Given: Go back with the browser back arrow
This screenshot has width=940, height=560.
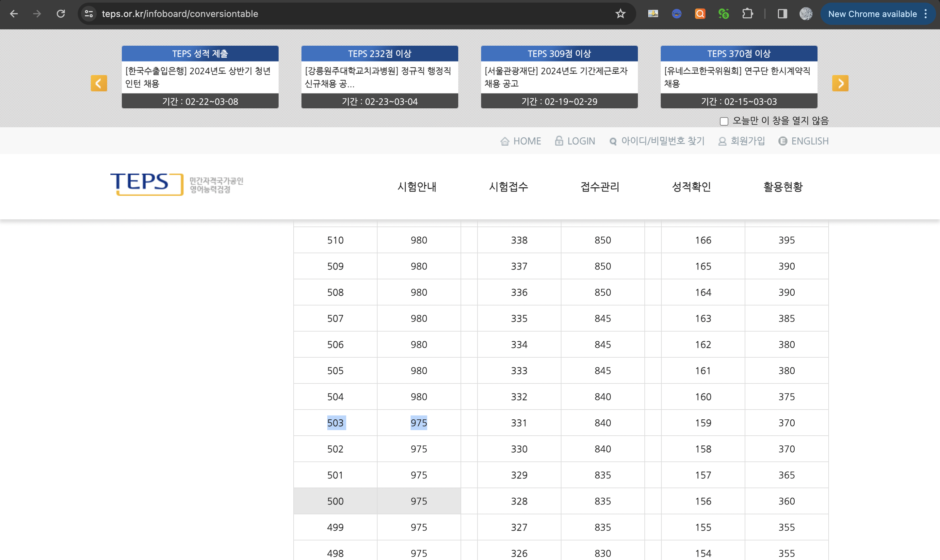Looking at the screenshot, I should pos(14,14).
